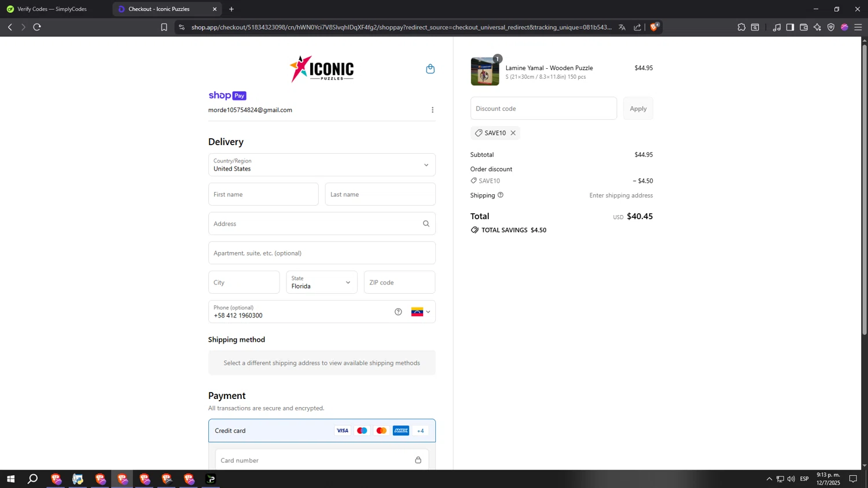The height and width of the screenshot is (488, 868).
Task: Open the browser profile avatar
Action: pos(844,27)
